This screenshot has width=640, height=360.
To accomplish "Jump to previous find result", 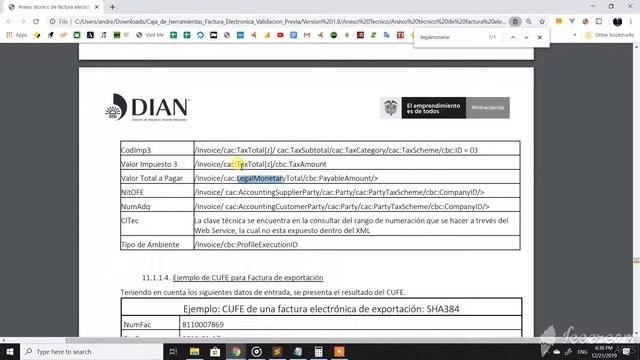I will pos(513,37).
